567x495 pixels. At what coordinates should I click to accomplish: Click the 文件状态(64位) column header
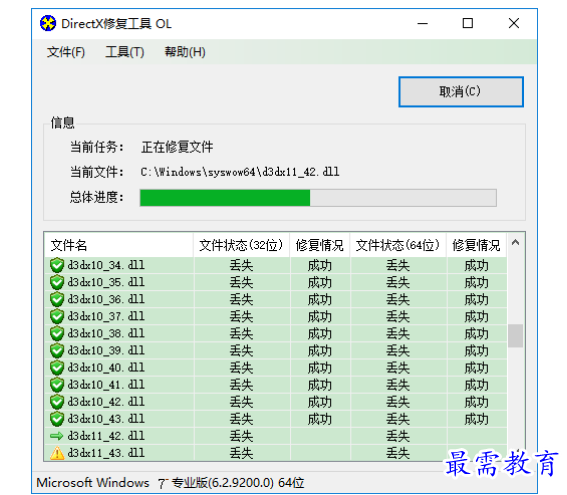click(x=398, y=245)
